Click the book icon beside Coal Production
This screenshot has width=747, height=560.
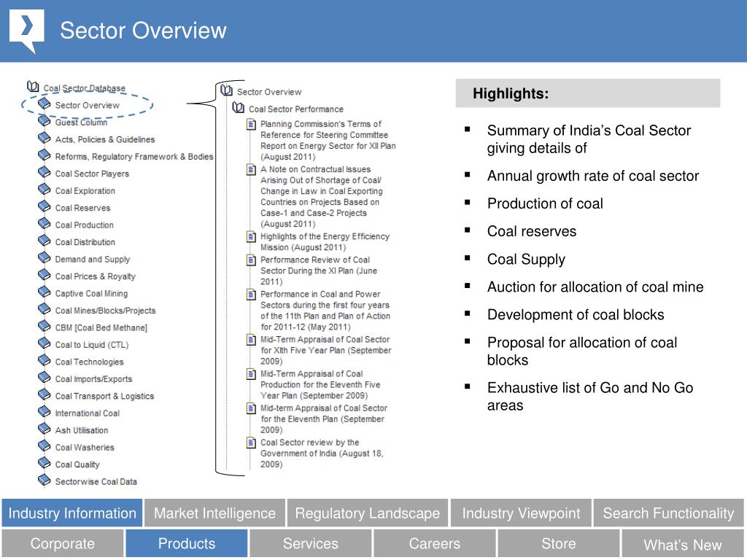[44, 224]
